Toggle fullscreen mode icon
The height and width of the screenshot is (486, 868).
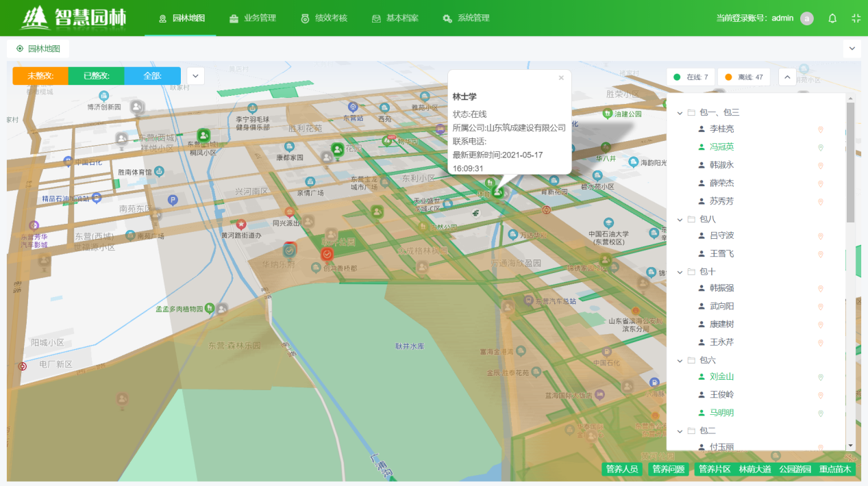(856, 18)
